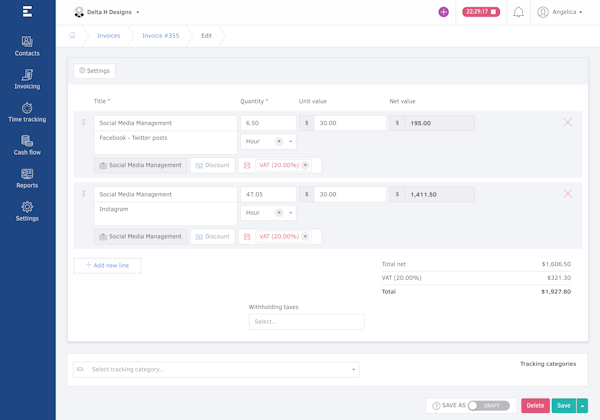The width and height of the screenshot is (600, 420).
Task: Add a Discount to the first line
Action: [x=212, y=165]
